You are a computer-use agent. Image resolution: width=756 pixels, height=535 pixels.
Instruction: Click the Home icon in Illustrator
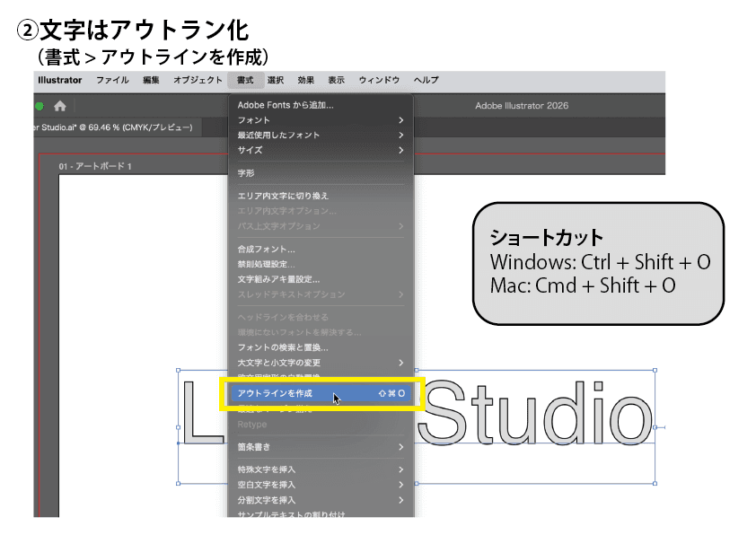(x=60, y=106)
